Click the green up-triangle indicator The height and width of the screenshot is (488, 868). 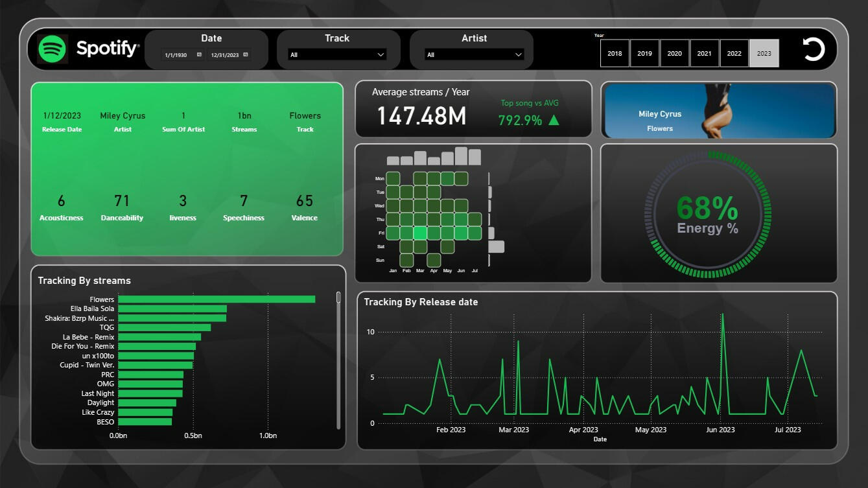(554, 120)
